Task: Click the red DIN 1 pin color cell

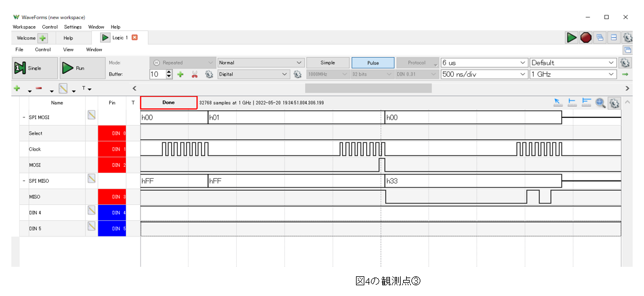Action: (112, 149)
